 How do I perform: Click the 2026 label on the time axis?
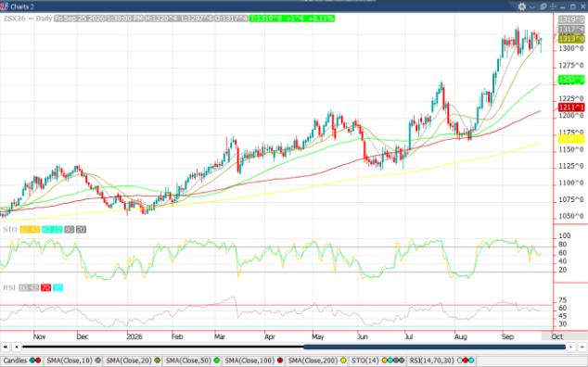134,336
